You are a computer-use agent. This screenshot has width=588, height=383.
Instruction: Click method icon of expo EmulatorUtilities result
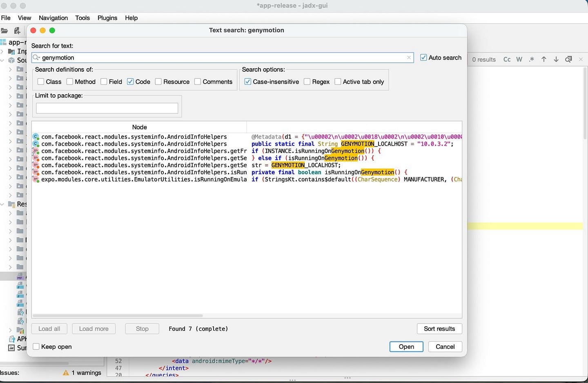tap(36, 179)
